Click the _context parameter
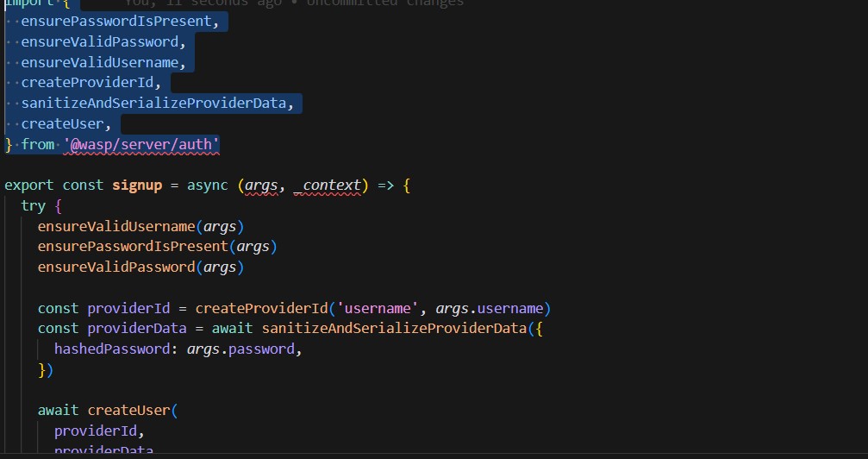This screenshot has width=868, height=459. (328, 185)
